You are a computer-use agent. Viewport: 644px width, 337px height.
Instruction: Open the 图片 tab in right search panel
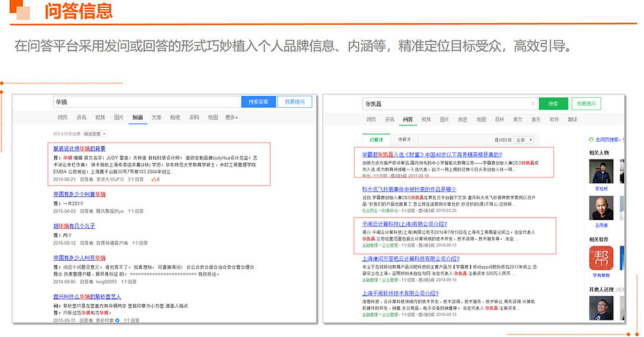444,120
